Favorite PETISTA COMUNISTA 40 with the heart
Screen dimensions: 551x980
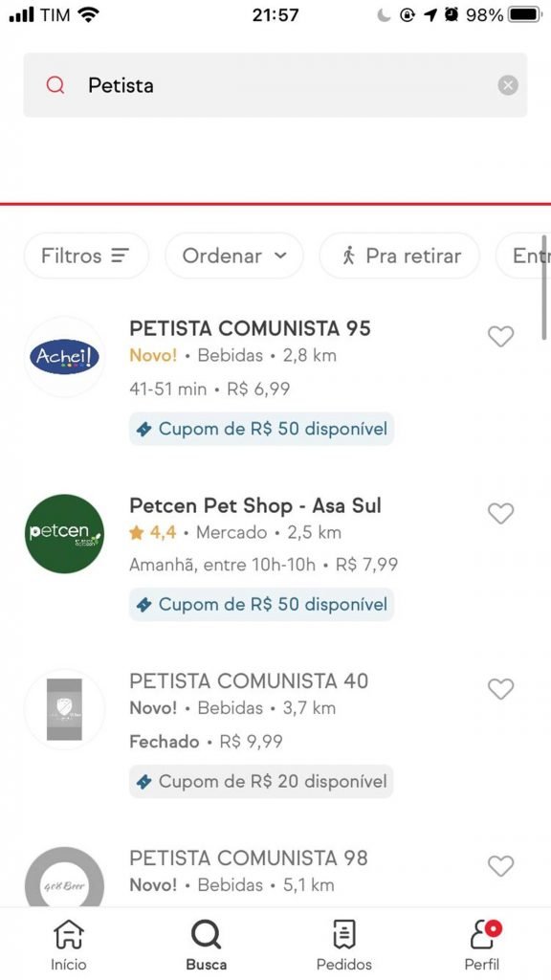coord(500,689)
